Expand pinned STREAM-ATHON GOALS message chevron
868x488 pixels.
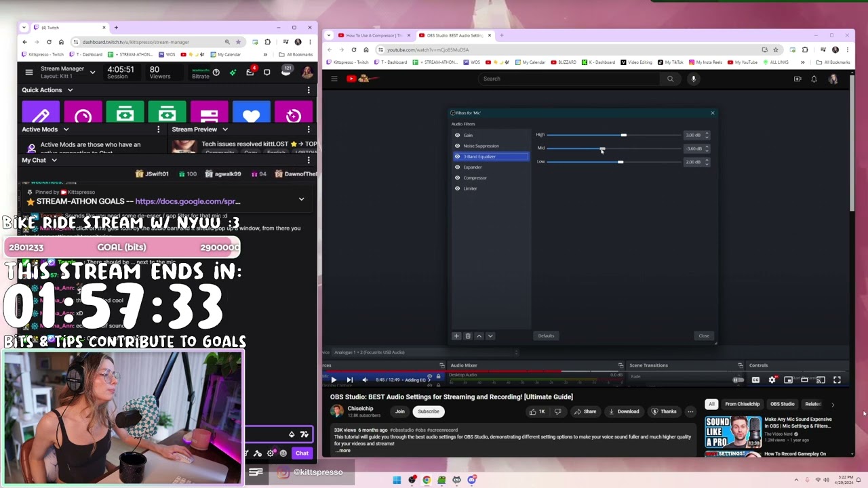pyautogui.click(x=301, y=199)
